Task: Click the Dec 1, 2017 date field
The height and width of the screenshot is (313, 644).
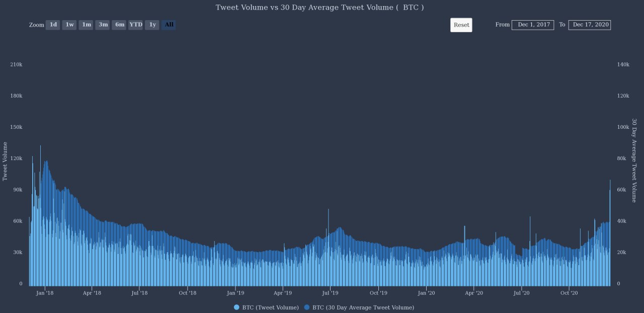Action: pyautogui.click(x=533, y=24)
